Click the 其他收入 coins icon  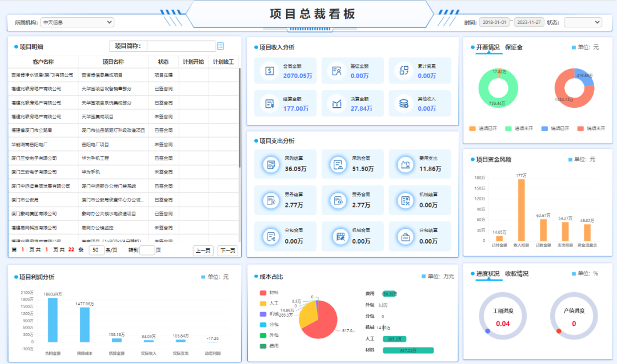(x=404, y=103)
